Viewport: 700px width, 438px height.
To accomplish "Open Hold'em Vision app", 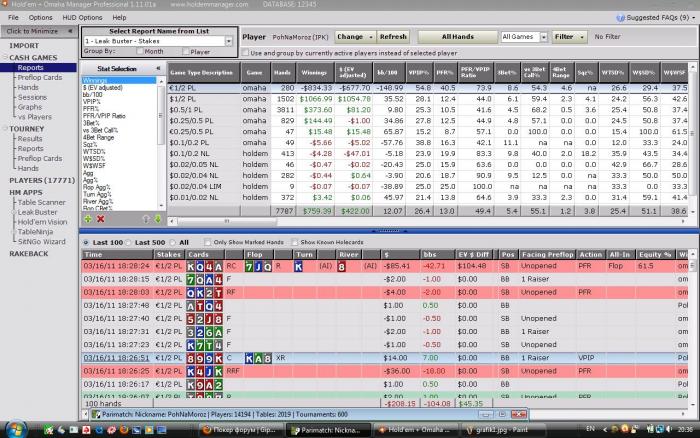I will [42, 222].
